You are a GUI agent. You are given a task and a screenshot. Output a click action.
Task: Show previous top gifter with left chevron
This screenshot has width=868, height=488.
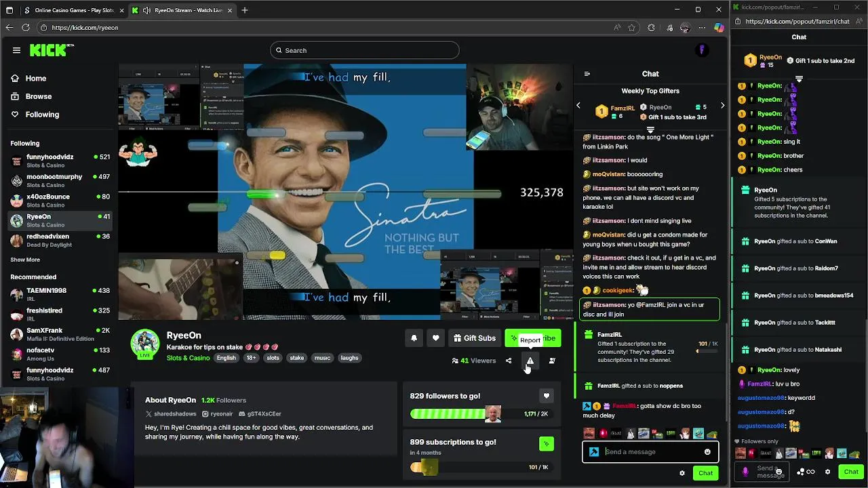tap(578, 106)
